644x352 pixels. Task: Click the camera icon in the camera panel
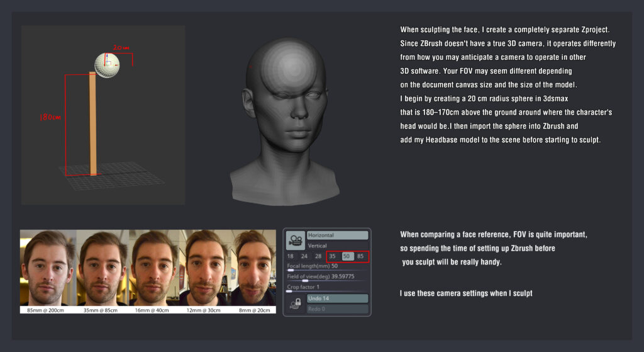click(x=296, y=240)
